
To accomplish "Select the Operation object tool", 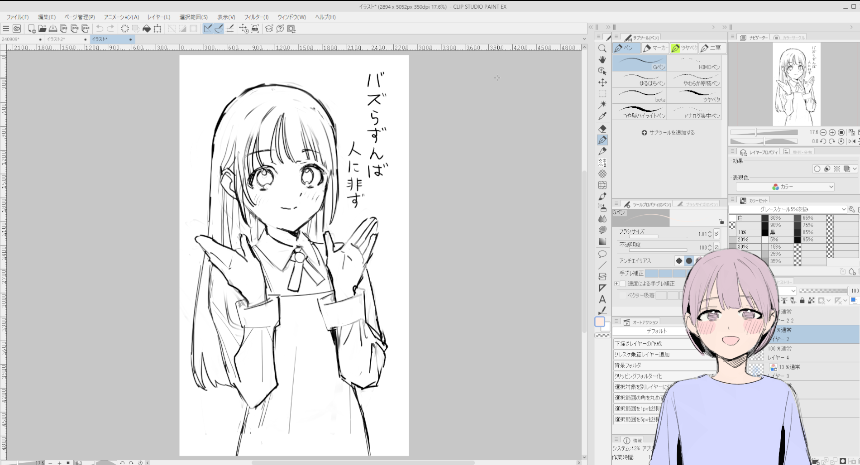I will click(602, 71).
